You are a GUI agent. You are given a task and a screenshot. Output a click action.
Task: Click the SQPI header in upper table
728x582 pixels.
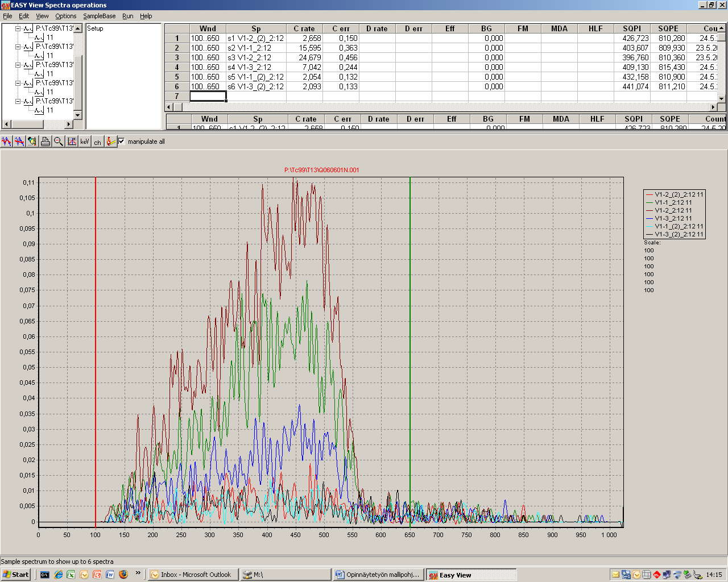click(x=632, y=28)
